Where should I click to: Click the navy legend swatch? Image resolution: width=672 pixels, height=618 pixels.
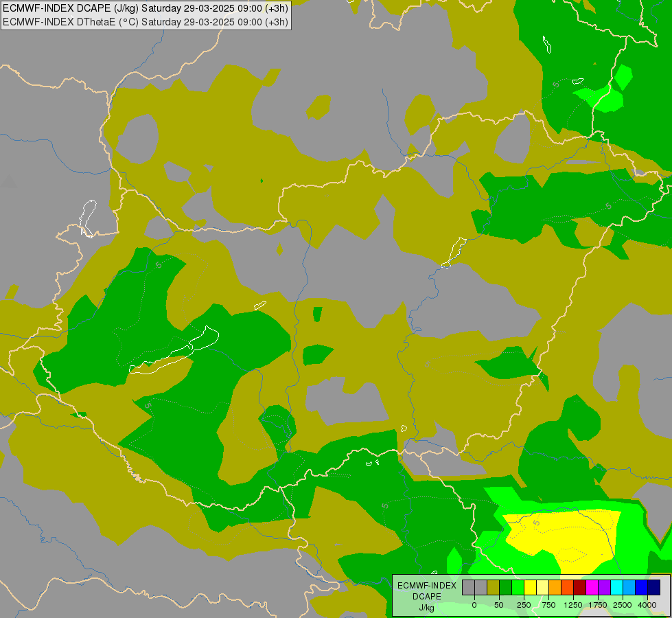click(654, 587)
